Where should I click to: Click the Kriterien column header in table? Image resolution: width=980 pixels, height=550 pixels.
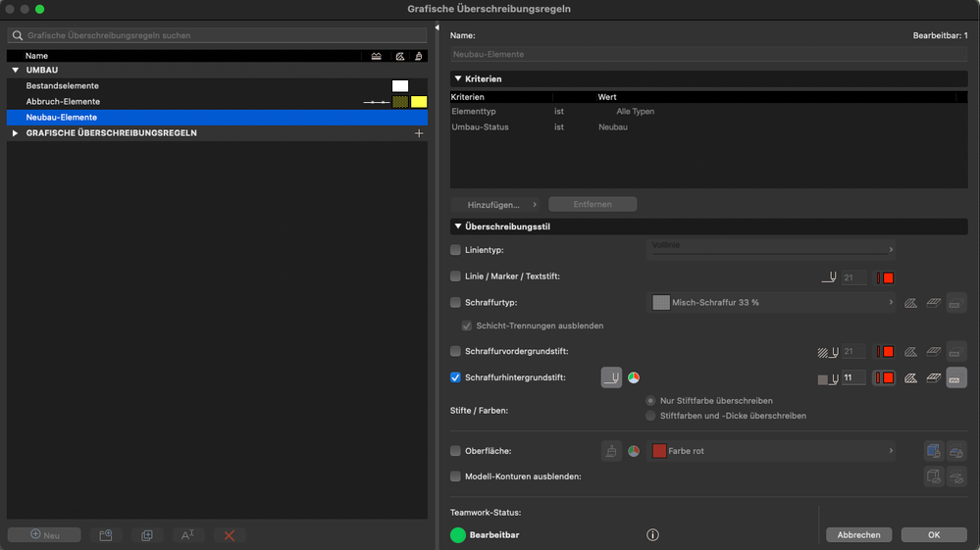pos(468,97)
